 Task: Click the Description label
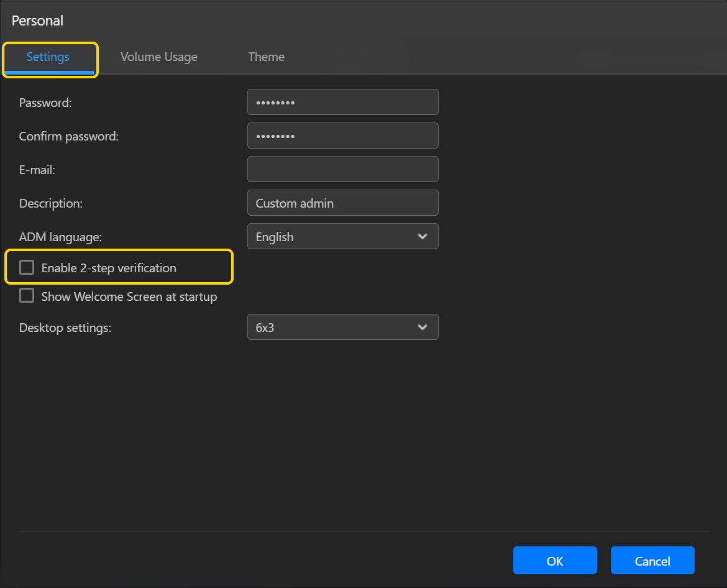(50, 204)
